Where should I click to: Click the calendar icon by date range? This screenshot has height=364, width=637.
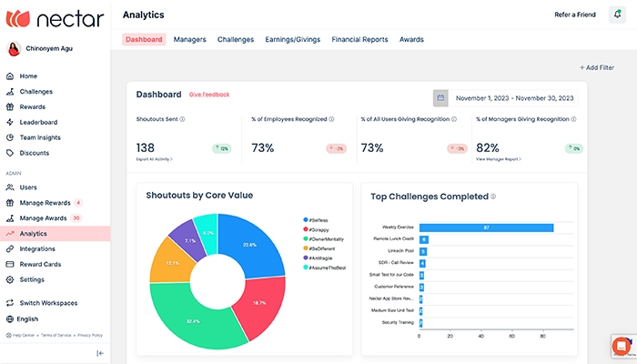pos(440,98)
